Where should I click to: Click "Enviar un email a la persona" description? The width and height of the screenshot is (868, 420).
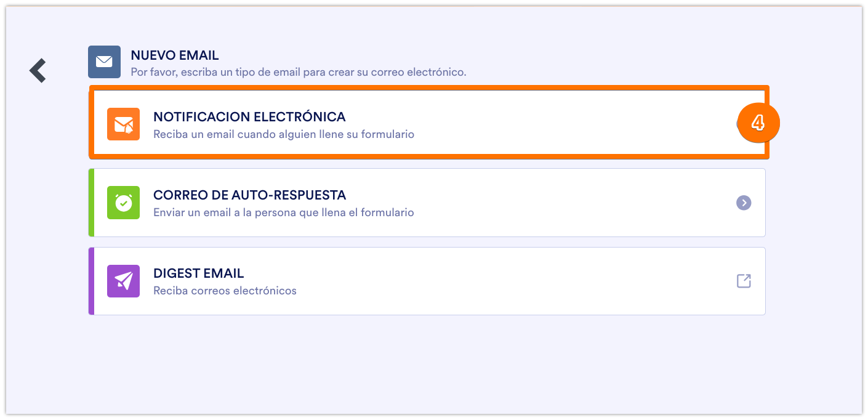tap(283, 212)
